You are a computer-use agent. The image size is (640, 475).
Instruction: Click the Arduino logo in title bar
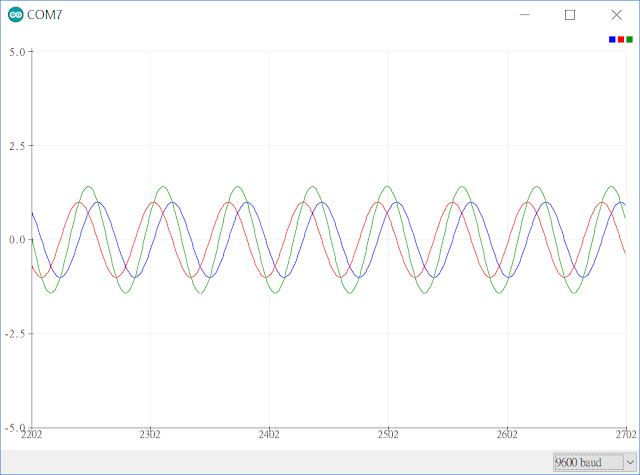tap(16, 15)
